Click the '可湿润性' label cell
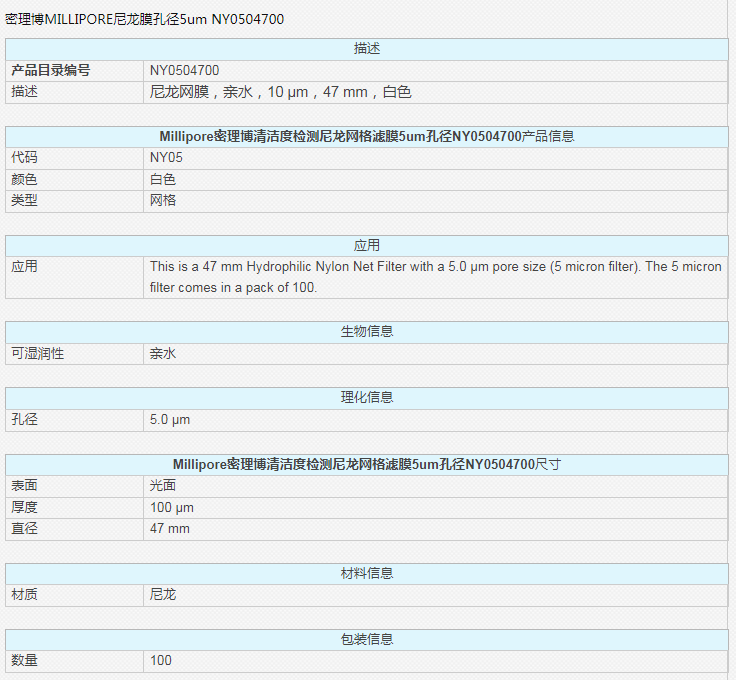This screenshot has height=680, width=736. [74, 354]
